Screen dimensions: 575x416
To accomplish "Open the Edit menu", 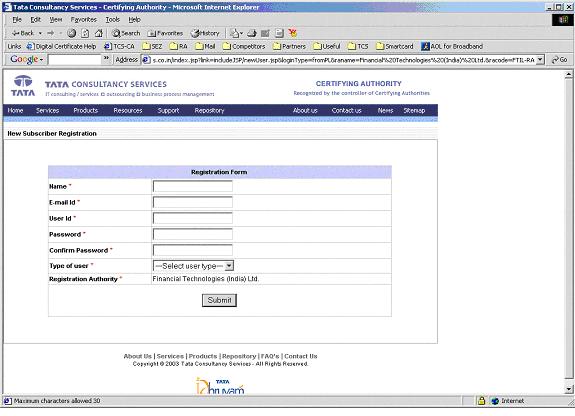I will pyautogui.click(x=35, y=19).
